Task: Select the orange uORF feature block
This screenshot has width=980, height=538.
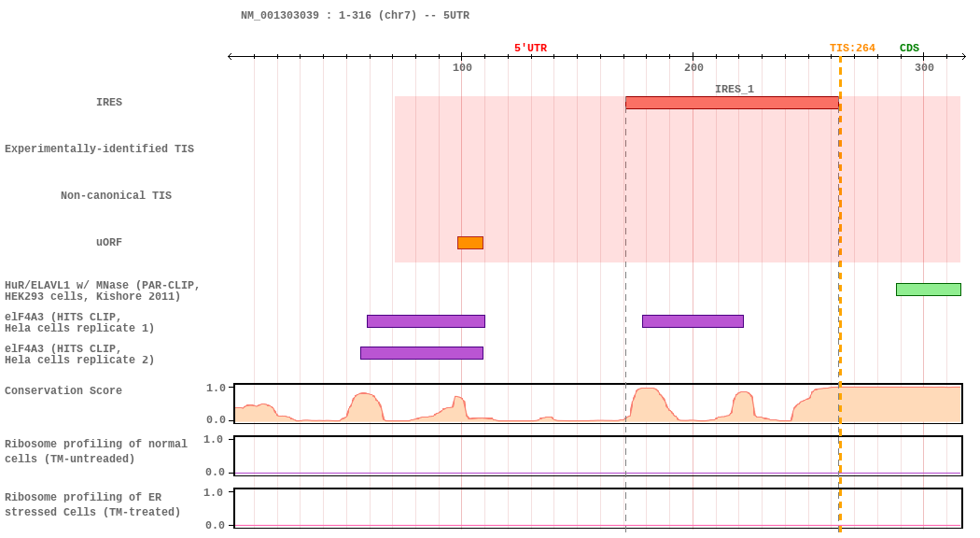Action: click(x=470, y=243)
